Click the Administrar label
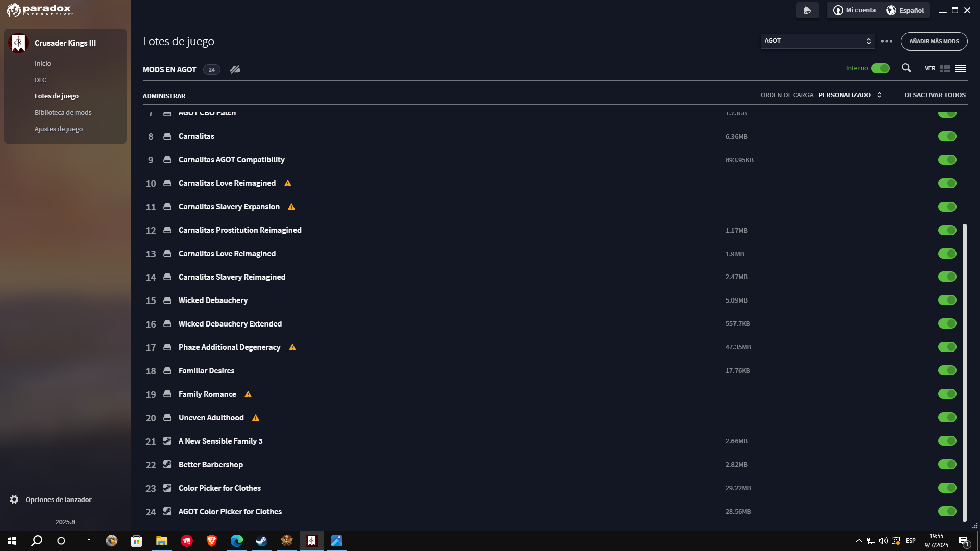Viewport: 980px width, 551px height. (x=164, y=96)
